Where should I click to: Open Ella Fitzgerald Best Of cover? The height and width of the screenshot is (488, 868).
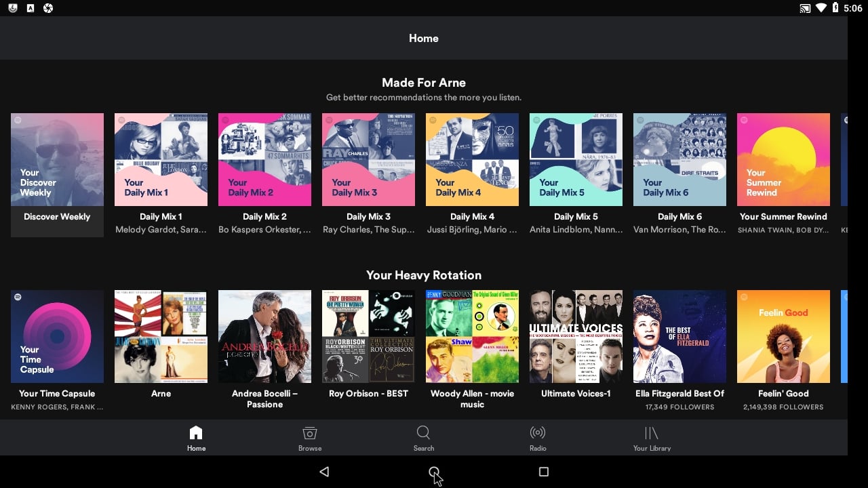[679, 337]
